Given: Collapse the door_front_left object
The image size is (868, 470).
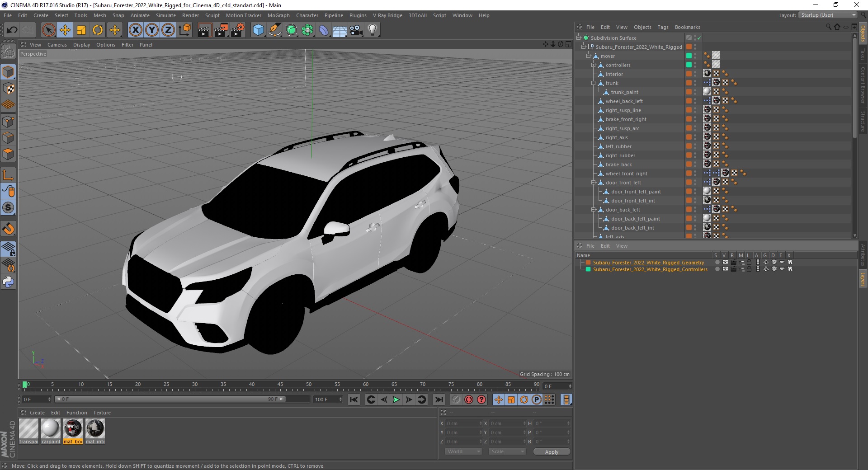Looking at the screenshot, I should click(594, 182).
